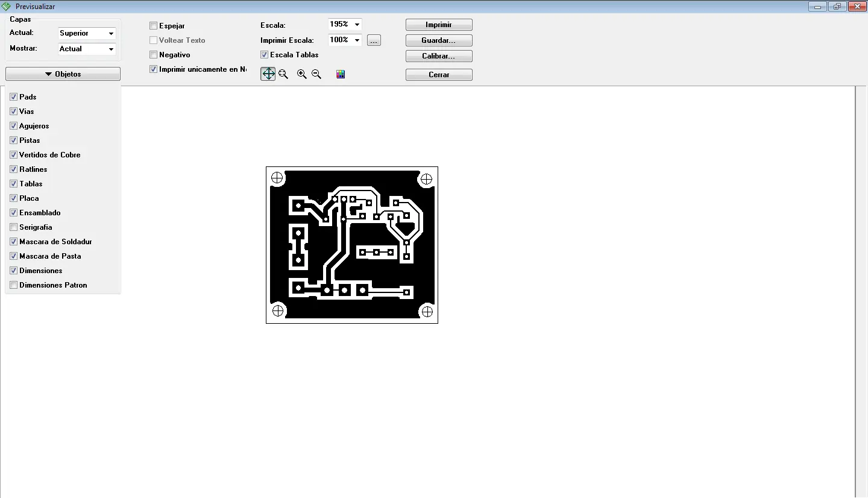868x498 pixels.
Task: Restore down the Previsualizar window
Action: point(837,7)
